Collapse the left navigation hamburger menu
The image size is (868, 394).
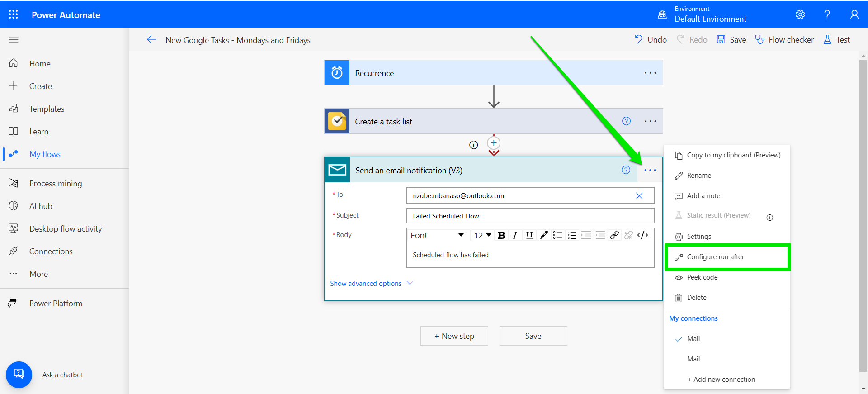(14, 40)
